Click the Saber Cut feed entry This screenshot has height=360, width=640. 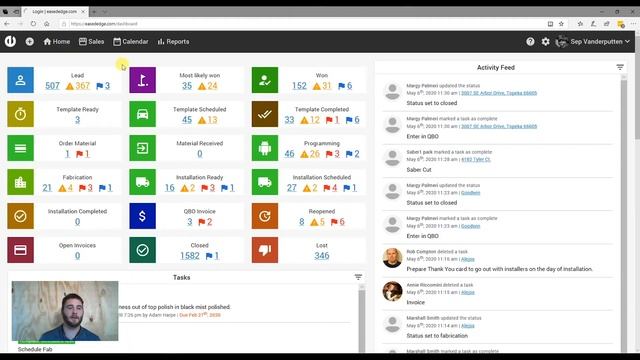point(419,169)
